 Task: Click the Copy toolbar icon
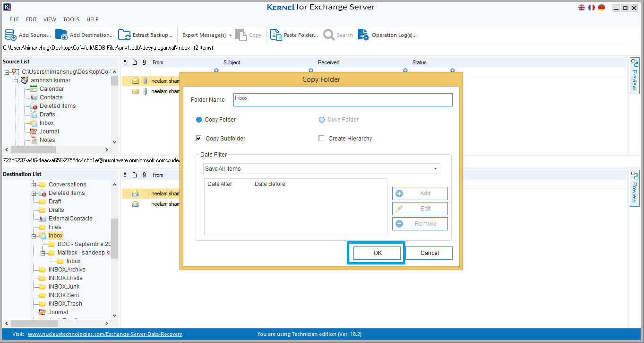click(241, 35)
